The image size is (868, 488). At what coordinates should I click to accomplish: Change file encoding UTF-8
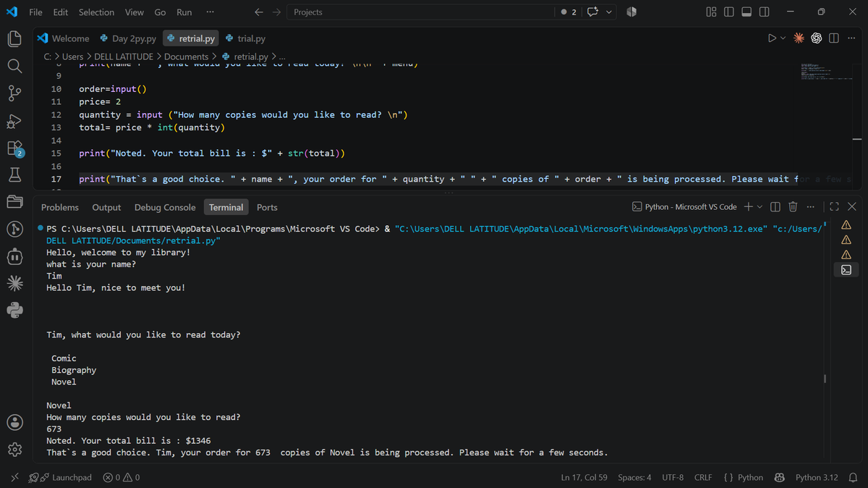point(673,477)
